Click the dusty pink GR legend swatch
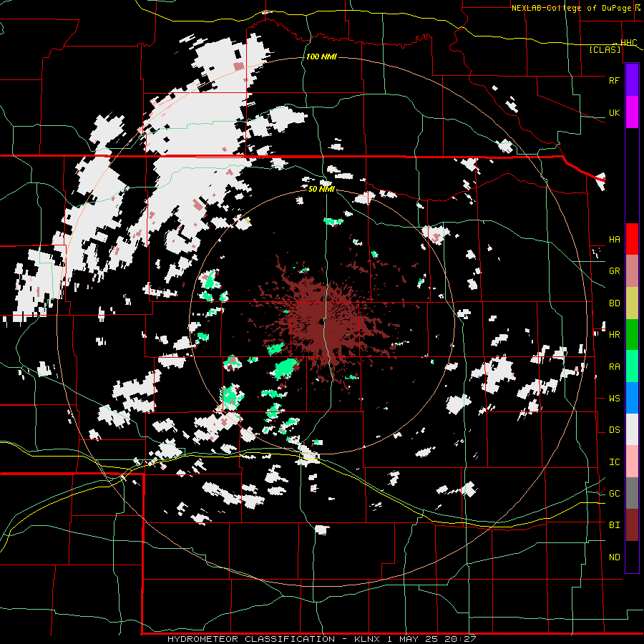 [632, 270]
